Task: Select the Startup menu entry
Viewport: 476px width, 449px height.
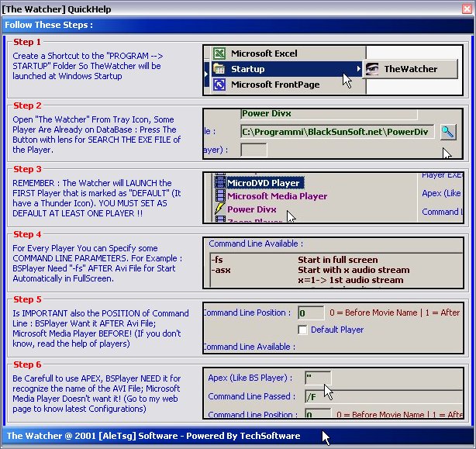Action: click(286, 69)
